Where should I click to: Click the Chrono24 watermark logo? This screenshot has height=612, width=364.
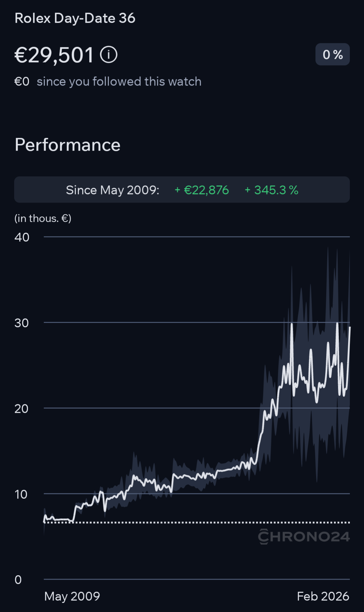(x=304, y=536)
